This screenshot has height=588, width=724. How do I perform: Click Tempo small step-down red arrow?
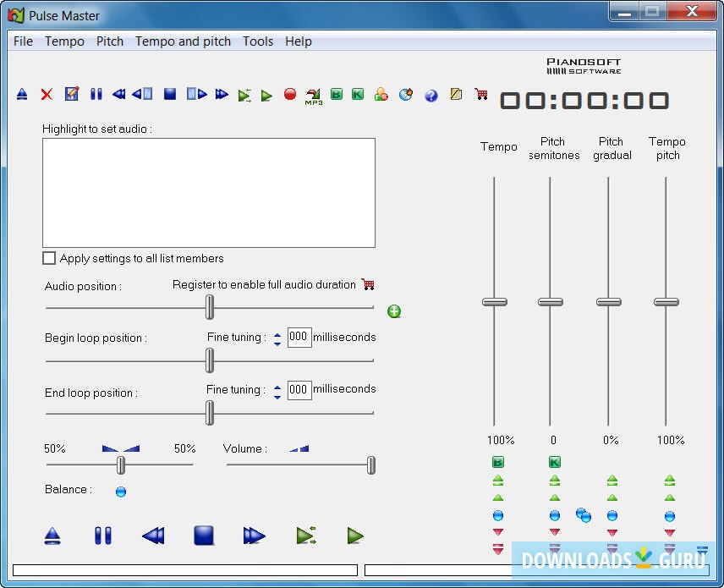tap(497, 532)
